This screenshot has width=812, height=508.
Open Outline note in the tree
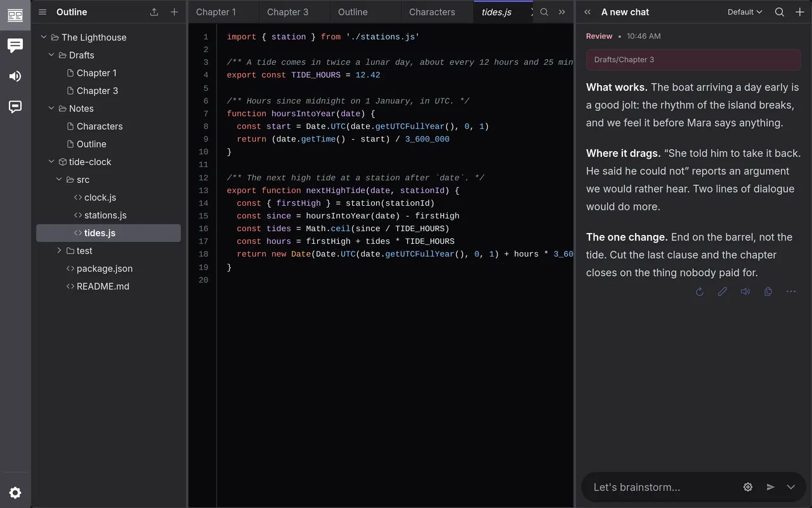coord(108,144)
